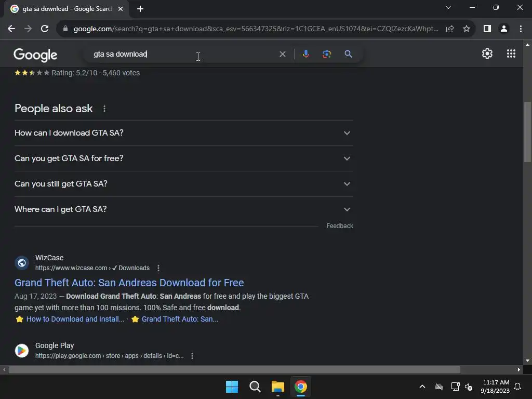Open Google apps grid
The image size is (532, 399).
tap(511, 54)
